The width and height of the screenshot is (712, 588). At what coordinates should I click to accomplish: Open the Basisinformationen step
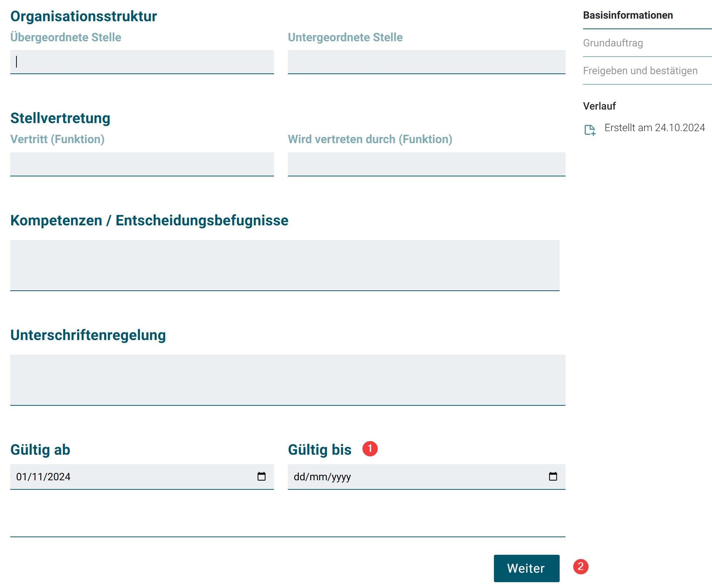point(628,15)
